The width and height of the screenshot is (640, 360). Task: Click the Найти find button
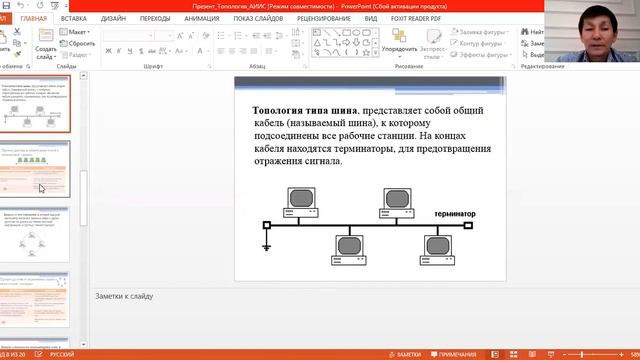point(532,32)
